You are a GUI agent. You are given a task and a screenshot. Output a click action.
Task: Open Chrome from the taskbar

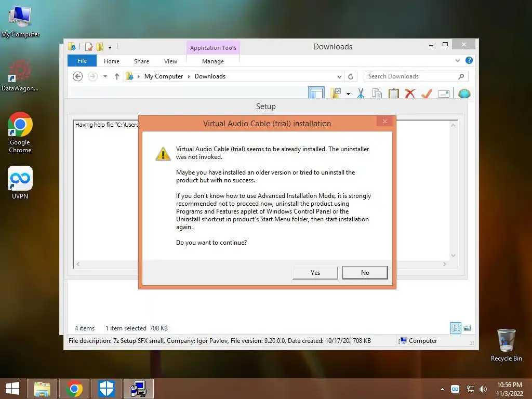pyautogui.click(x=74, y=389)
